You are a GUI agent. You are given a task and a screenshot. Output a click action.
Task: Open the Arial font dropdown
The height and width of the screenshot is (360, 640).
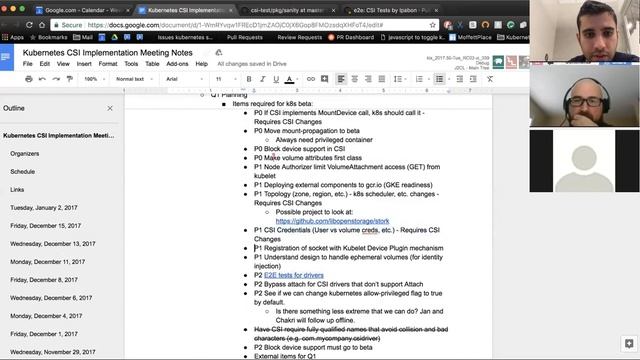[x=184, y=79]
